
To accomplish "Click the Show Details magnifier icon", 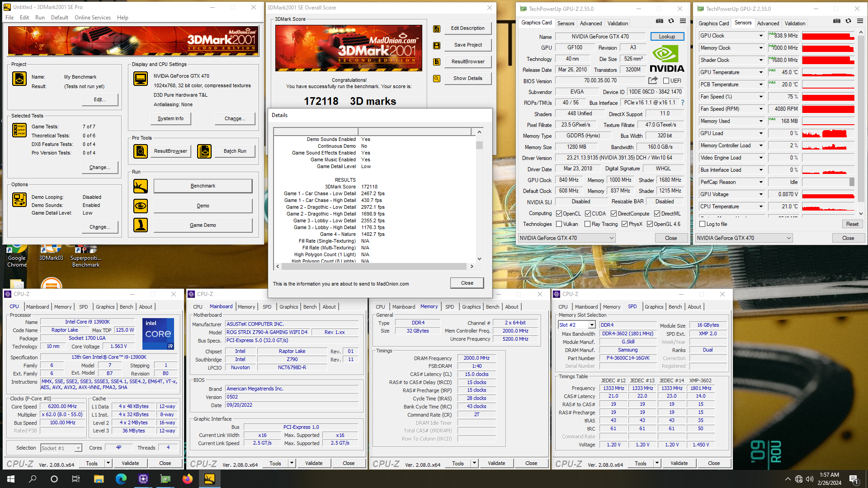I will click(437, 79).
